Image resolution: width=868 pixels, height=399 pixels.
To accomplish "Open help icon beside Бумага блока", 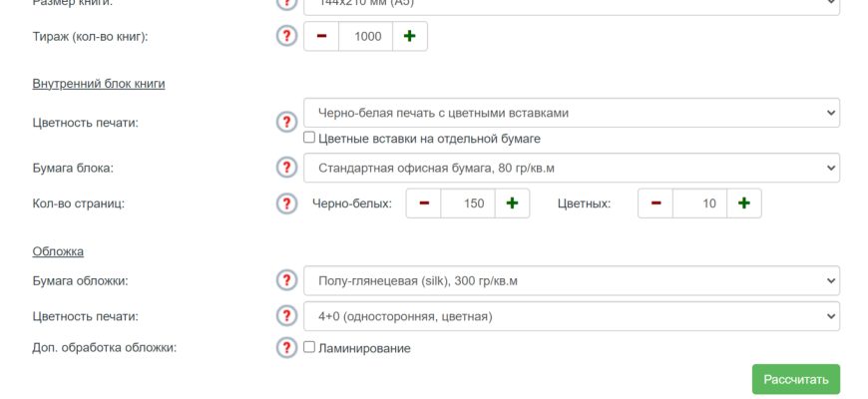I will pos(286,168).
